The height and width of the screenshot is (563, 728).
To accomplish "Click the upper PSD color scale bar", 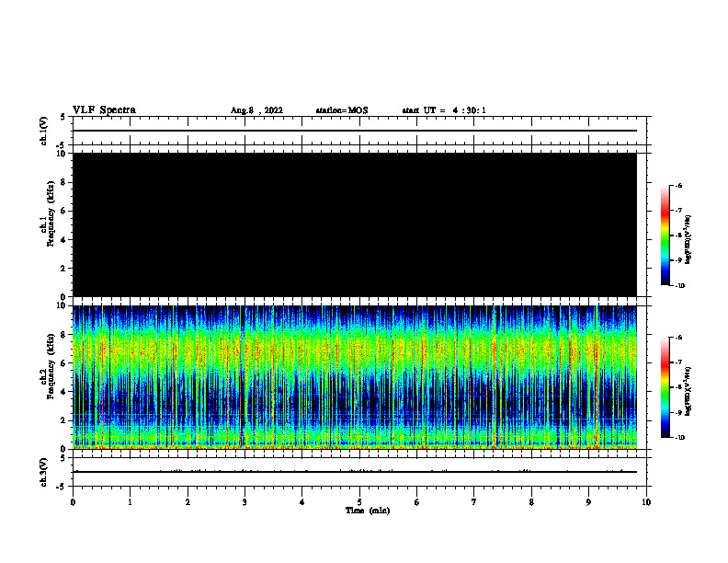I will tap(665, 236).
